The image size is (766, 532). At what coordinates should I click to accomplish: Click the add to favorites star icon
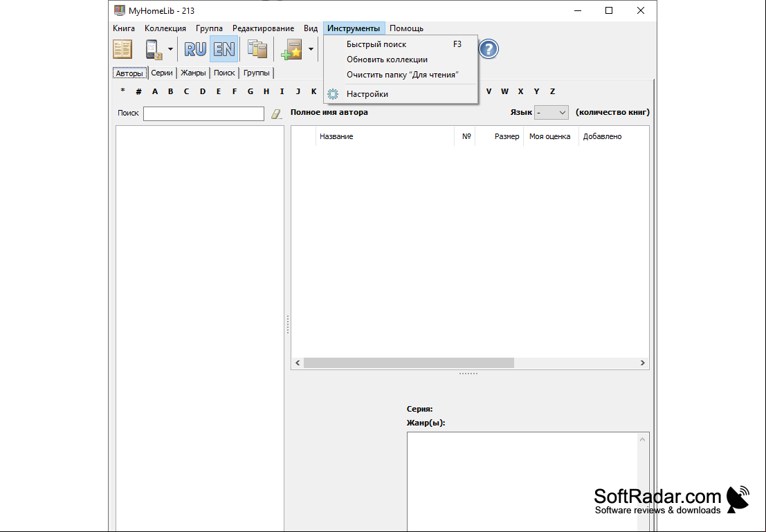click(x=291, y=49)
